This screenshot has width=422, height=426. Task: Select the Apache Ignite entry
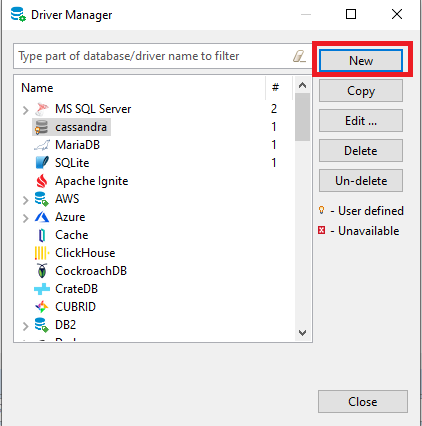click(x=92, y=181)
